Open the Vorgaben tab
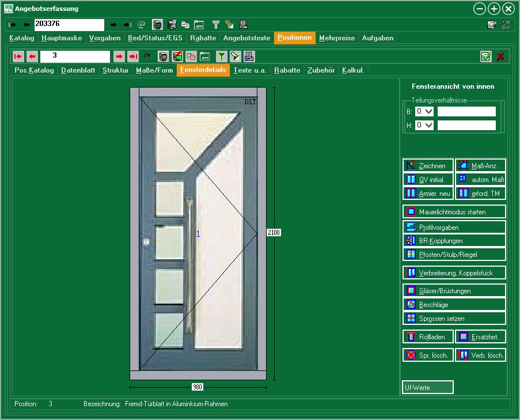Image resolution: width=520 pixels, height=420 pixels. 105,38
